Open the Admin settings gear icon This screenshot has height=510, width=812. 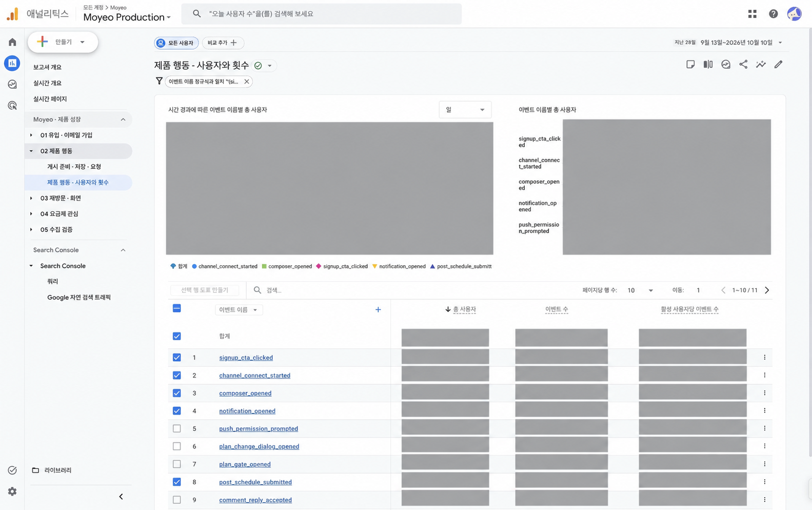point(12,492)
